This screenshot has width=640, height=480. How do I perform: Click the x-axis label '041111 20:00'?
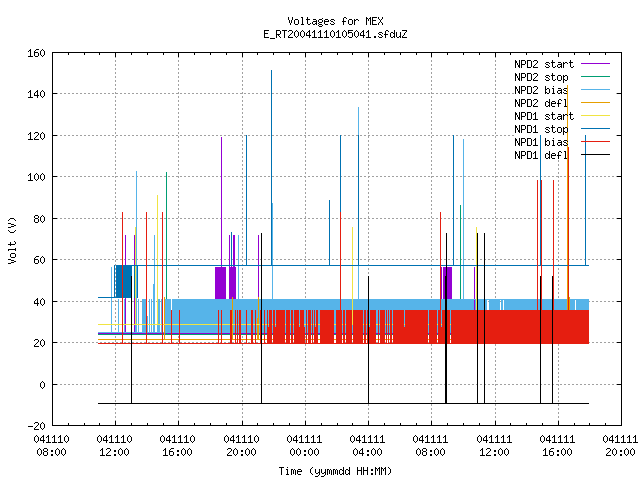[620, 446]
